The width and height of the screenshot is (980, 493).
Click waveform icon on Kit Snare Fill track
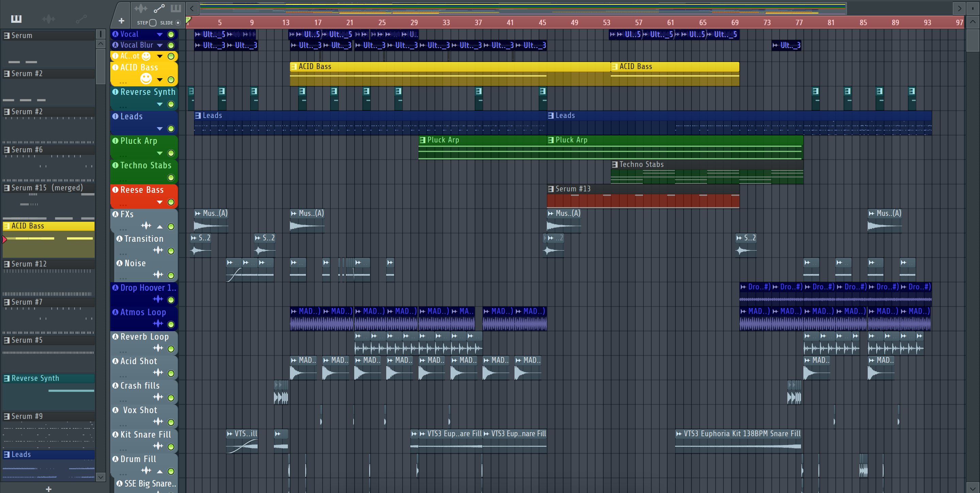[158, 446]
